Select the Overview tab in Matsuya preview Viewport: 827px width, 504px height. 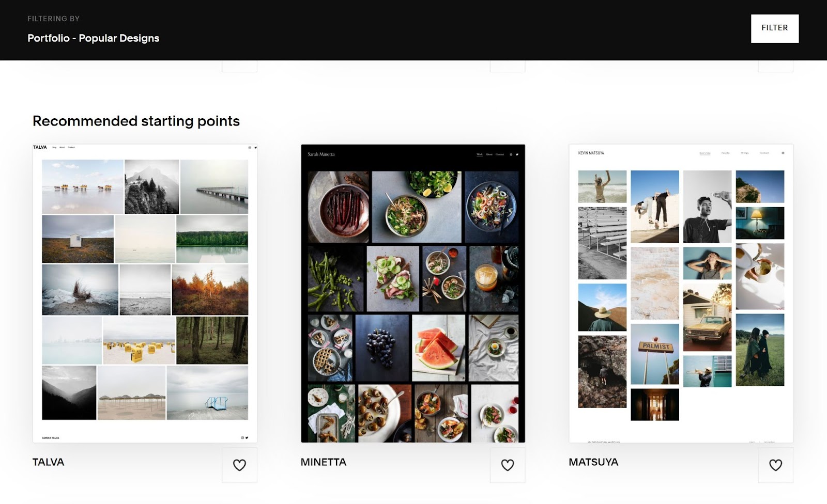click(x=705, y=153)
